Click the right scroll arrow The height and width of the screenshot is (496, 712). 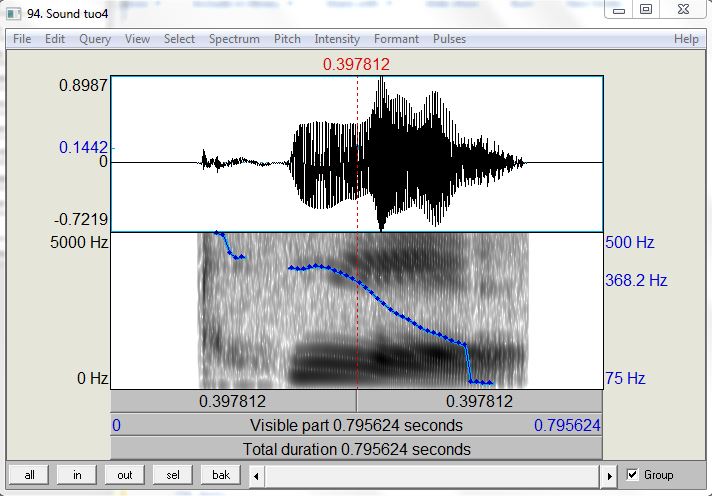click(x=609, y=476)
